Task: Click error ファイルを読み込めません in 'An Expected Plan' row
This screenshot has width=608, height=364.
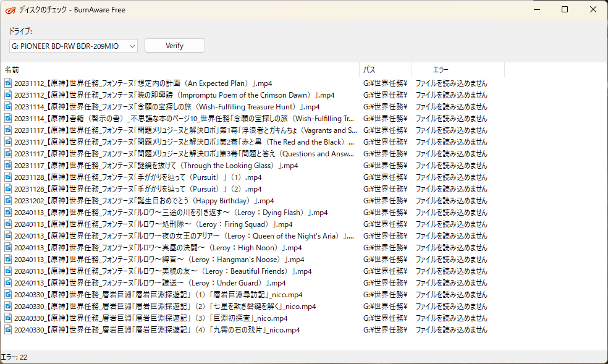Action: coord(451,83)
